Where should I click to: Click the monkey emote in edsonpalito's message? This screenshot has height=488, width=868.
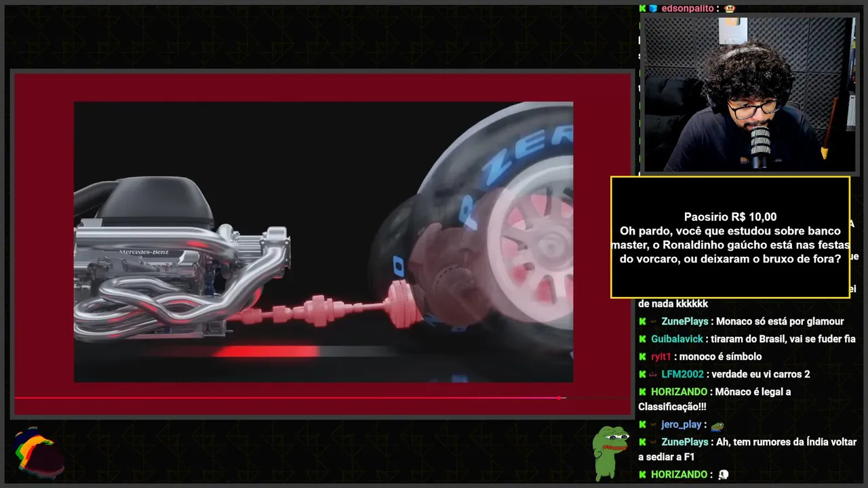tap(730, 9)
